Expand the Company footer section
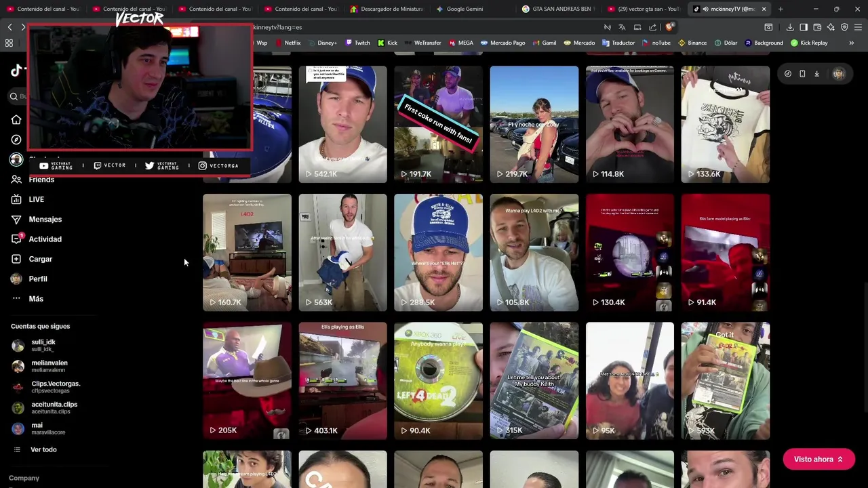This screenshot has height=488, width=868. pos(24,478)
